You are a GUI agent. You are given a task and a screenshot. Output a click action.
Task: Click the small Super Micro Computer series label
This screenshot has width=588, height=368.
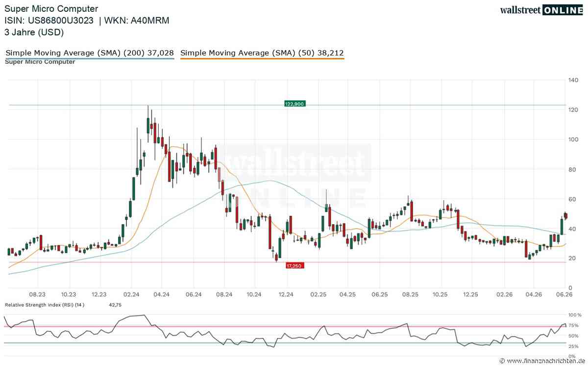pyautogui.click(x=40, y=62)
